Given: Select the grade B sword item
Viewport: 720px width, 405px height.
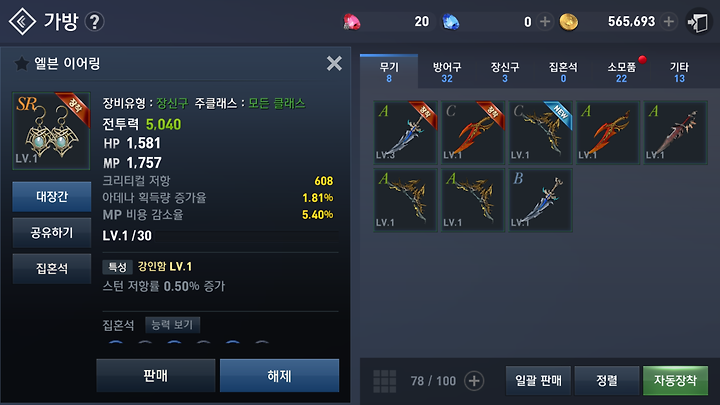Looking at the screenshot, I should coord(540,200).
